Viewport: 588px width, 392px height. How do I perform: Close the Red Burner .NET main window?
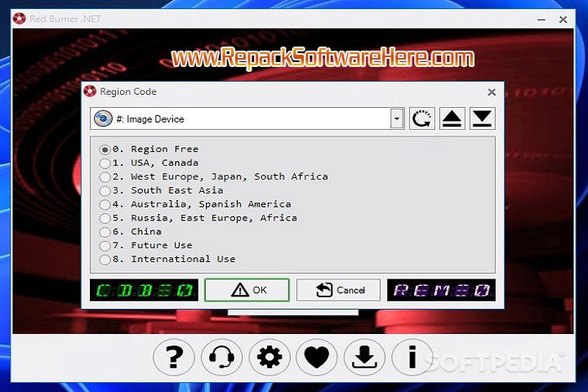(563, 20)
